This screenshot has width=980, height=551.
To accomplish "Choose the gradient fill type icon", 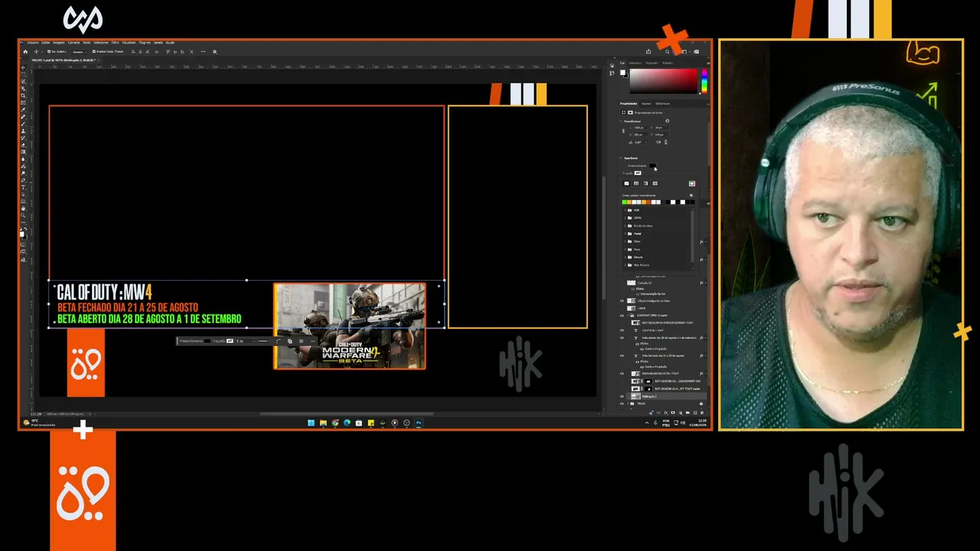I will (x=645, y=184).
